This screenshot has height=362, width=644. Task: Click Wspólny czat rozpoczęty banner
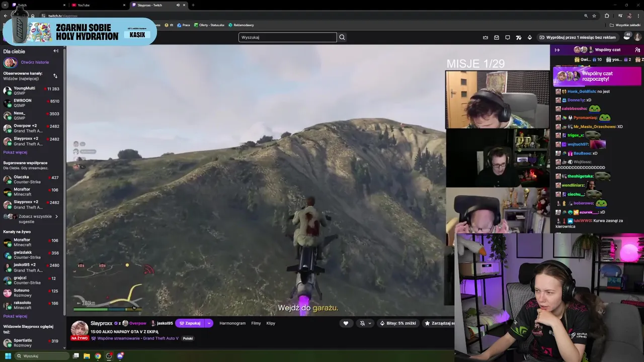click(597, 76)
